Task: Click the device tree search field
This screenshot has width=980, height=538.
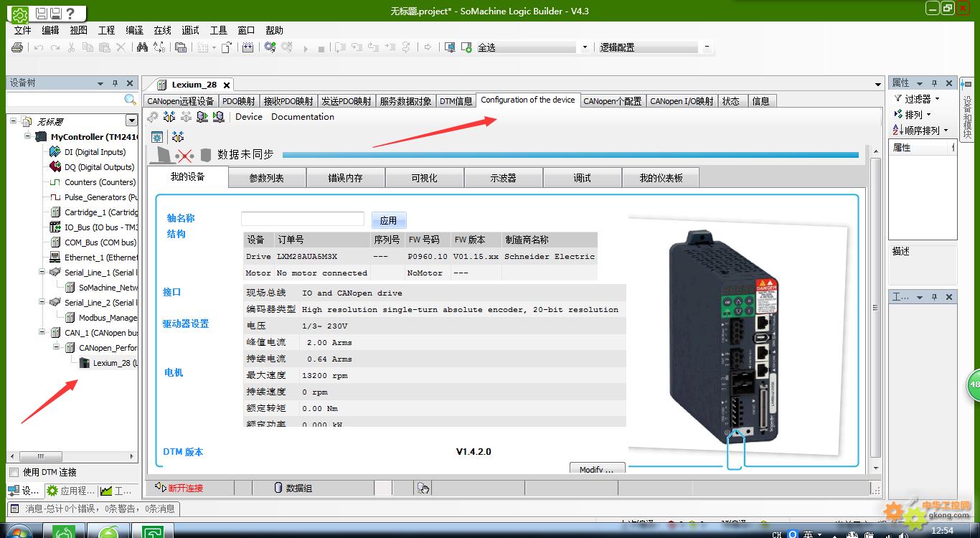Action: click(x=65, y=100)
